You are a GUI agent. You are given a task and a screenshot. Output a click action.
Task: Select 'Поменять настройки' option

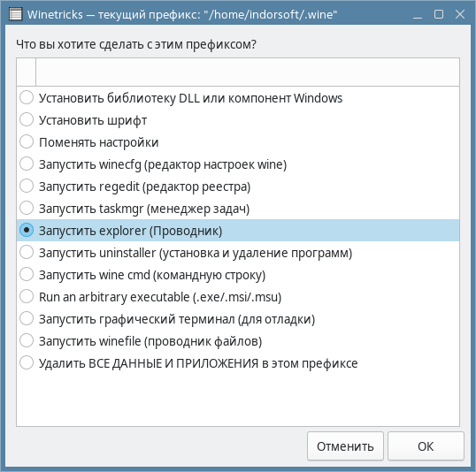pyautogui.click(x=238, y=142)
